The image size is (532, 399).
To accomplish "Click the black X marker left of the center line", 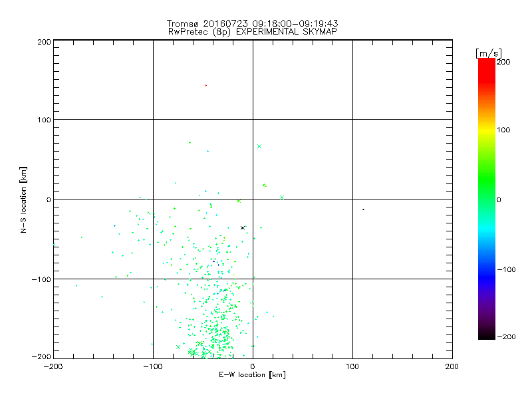I will click(243, 227).
